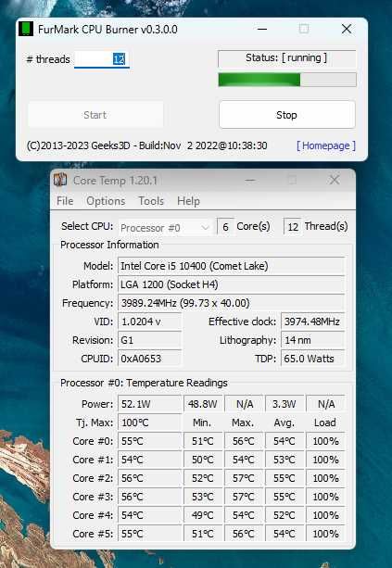
Task: Minimize the Core Temp window
Action: (x=250, y=180)
